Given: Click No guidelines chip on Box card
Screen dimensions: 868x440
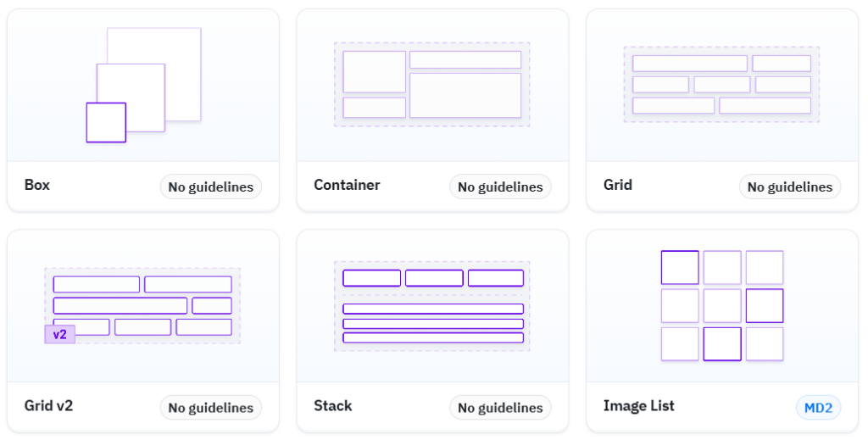Looking at the screenshot, I should [x=211, y=187].
